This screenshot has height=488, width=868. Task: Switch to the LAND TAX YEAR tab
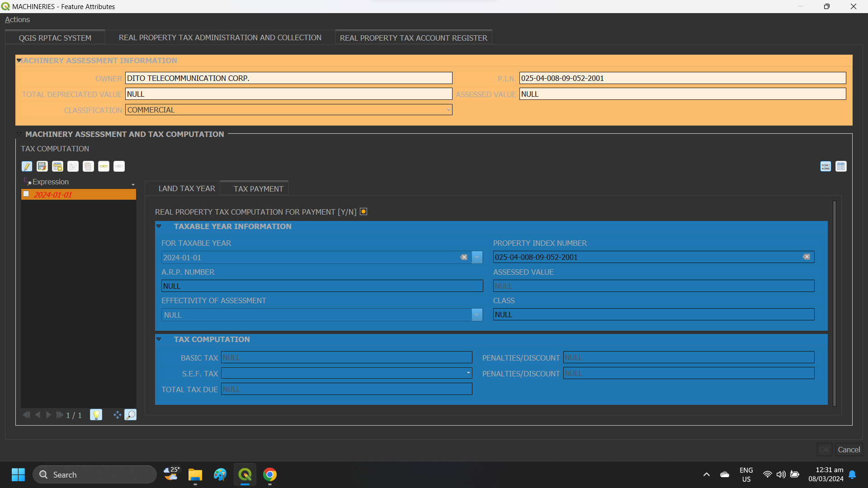tap(186, 188)
